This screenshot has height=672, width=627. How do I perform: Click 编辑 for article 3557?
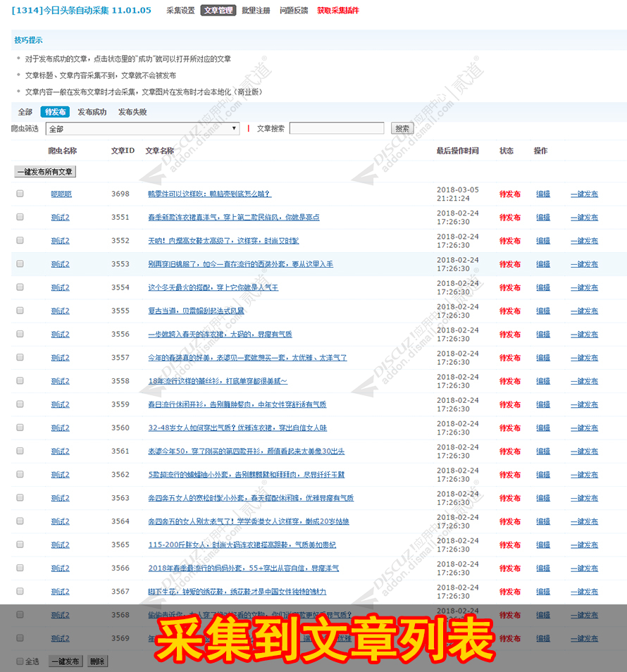click(543, 358)
